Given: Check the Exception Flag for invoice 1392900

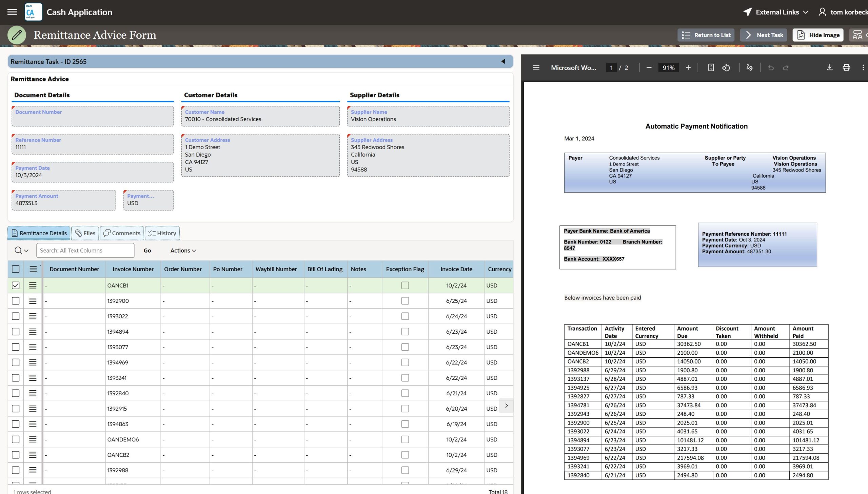Looking at the screenshot, I should coord(405,301).
